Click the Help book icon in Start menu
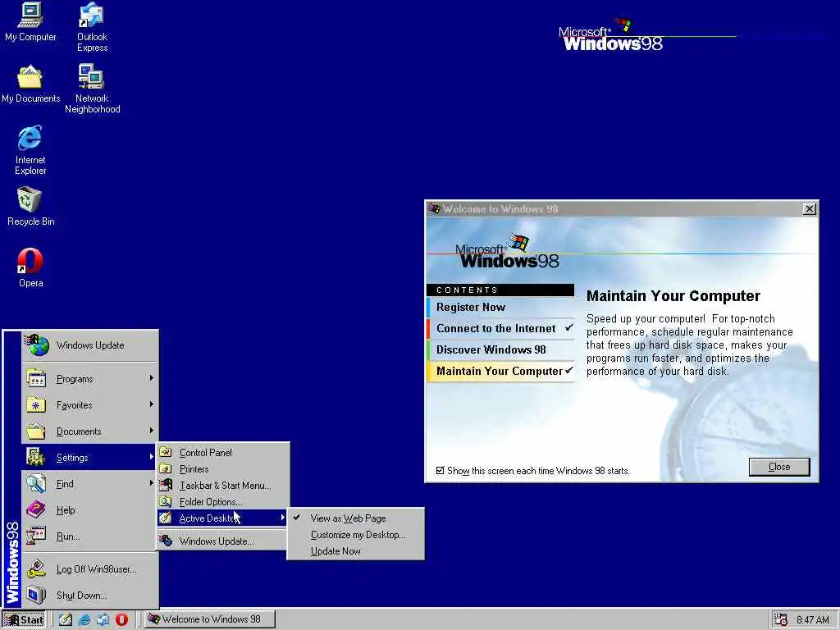The image size is (840, 630). pyautogui.click(x=36, y=510)
